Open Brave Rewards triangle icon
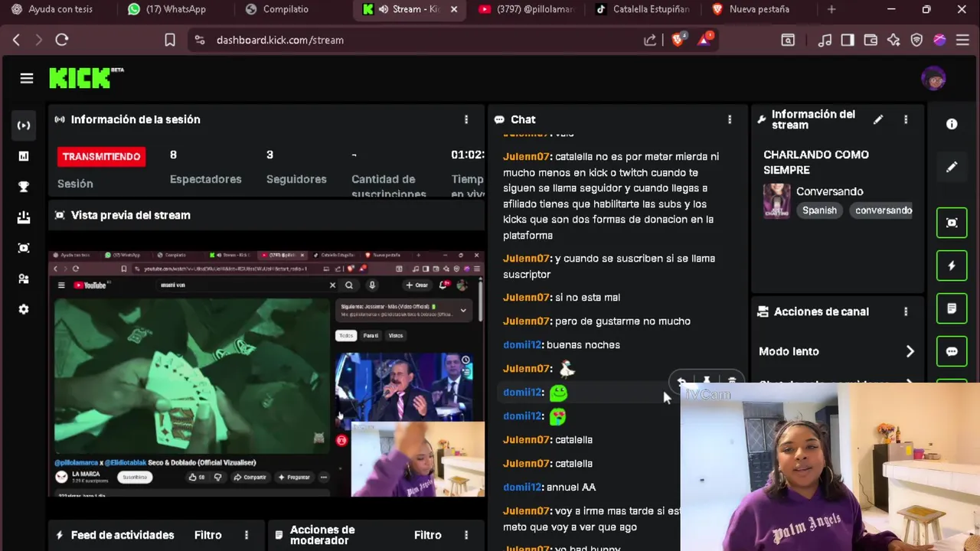Image resolution: width=980 pixels, height=551 pixels. (x=705, y=40)
